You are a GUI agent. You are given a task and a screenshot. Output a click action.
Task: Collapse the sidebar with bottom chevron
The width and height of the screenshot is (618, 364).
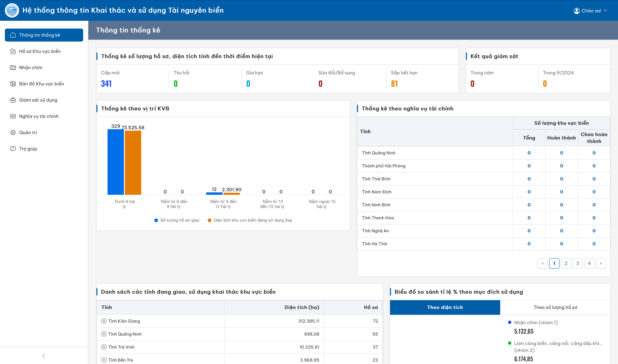pos(44,356)
